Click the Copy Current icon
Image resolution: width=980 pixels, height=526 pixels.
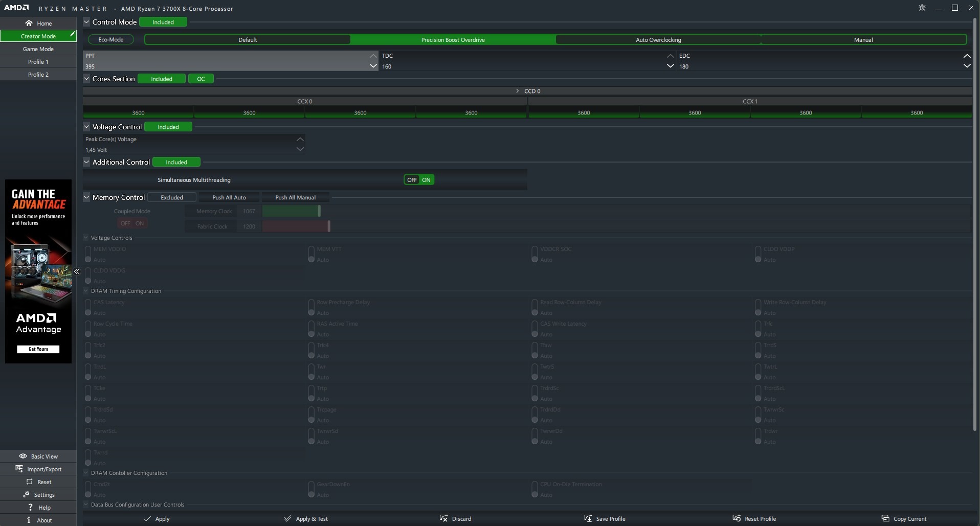pos(885,518)
